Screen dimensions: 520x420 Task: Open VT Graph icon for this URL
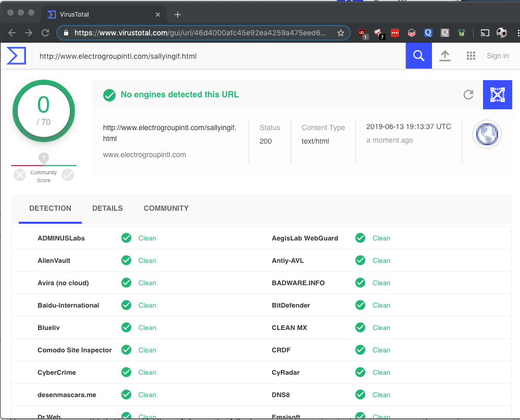coord(497,95)
